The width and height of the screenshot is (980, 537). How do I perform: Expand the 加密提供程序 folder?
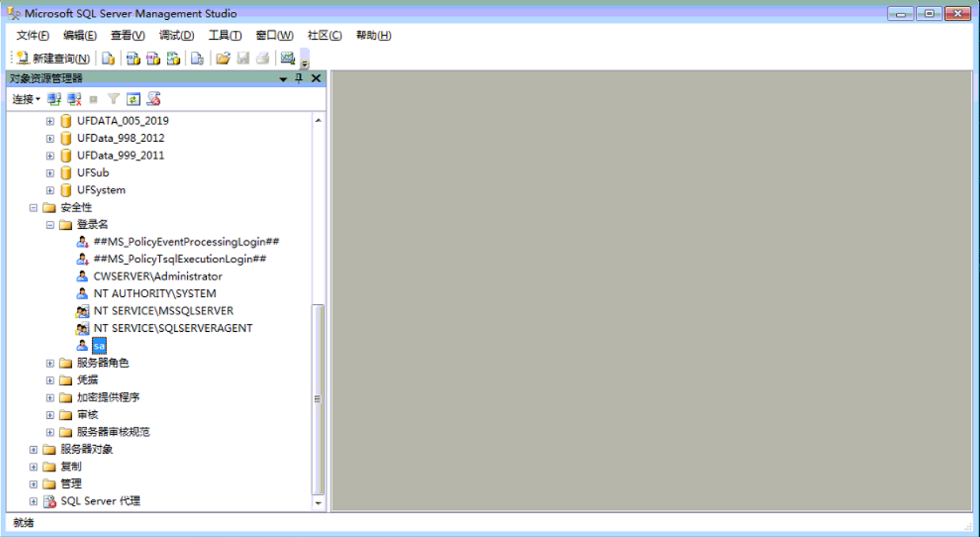point(50,398)
